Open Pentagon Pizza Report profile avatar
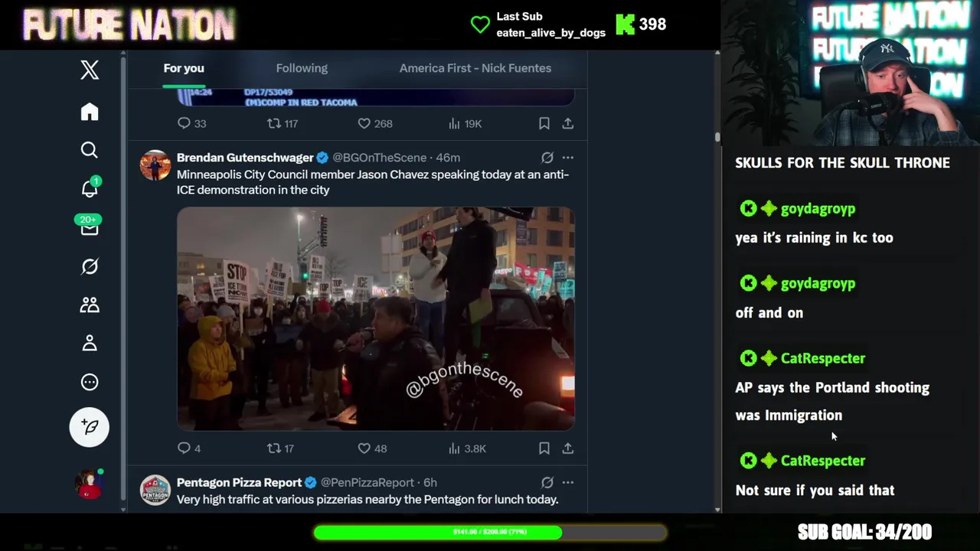This screenshot has height=551, width=980. click(x=155, y=490)
